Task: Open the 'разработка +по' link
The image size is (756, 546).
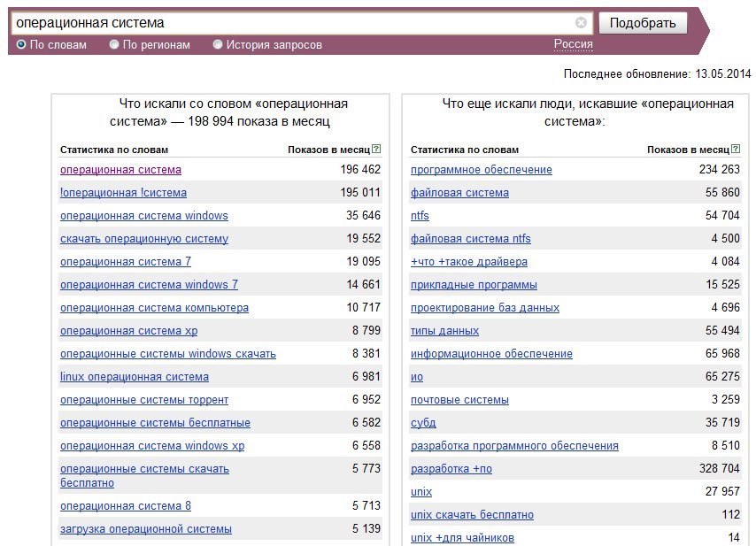Action: pyautogui.click(x=451, y=469)
